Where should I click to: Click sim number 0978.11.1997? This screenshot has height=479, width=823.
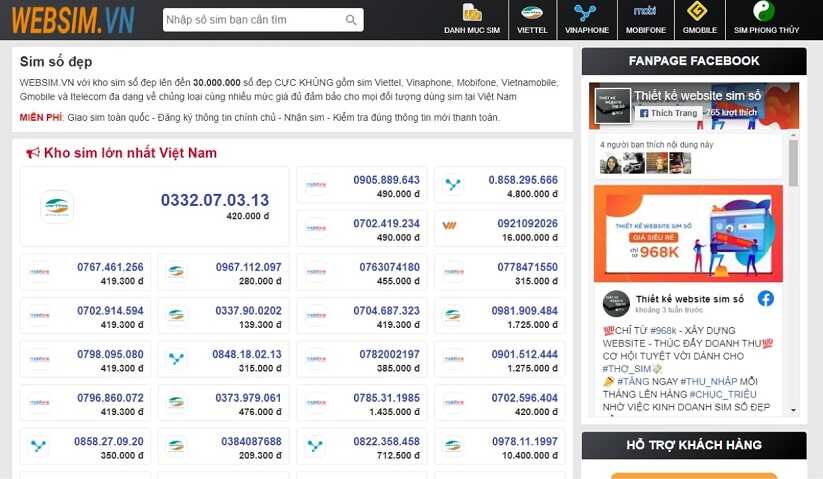525,442
